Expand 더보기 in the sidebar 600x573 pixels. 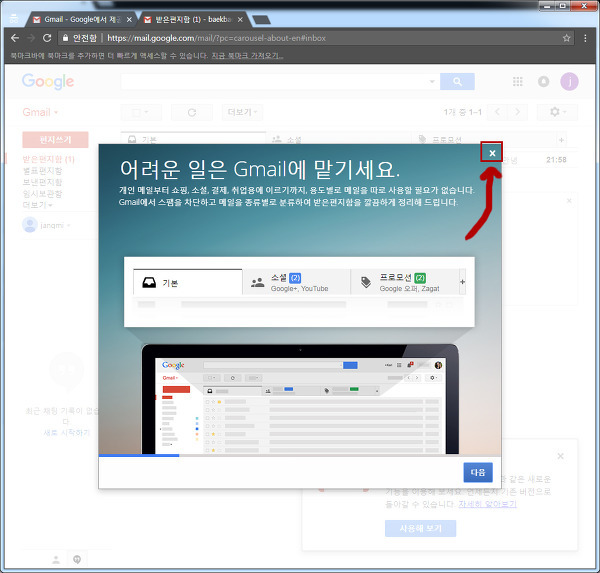pos(37,205)
